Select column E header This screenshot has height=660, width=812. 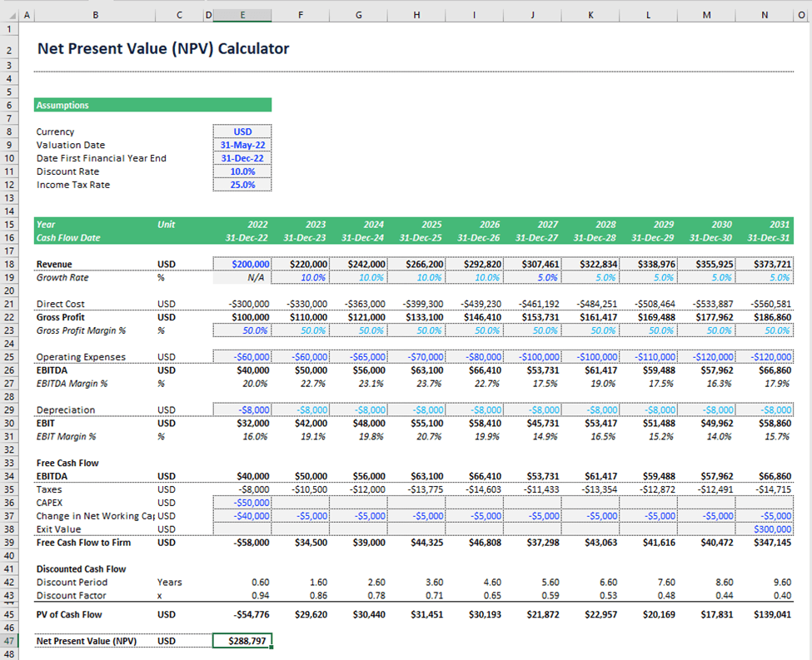pos(242,15)
